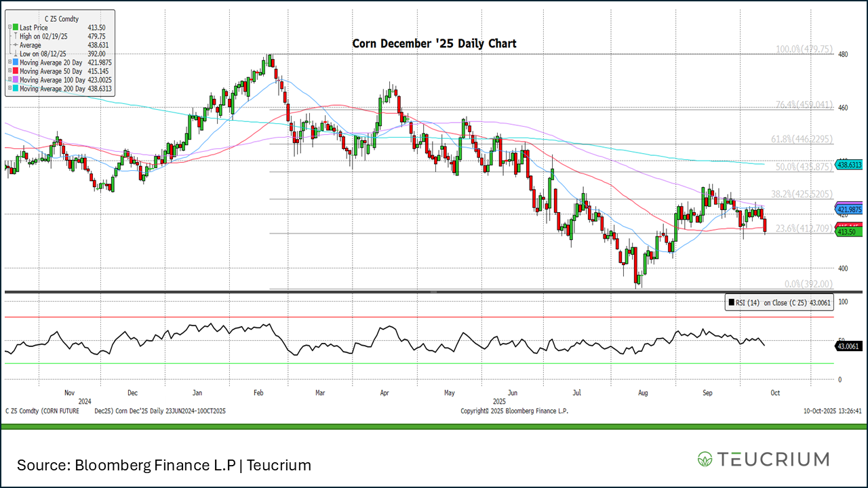Click the cyan 438.6313 axis price tag
The width and height of the screenshot is (868, 488).
(849, 165)
